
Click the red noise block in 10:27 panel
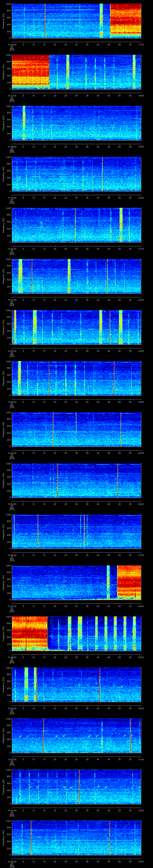(x=129, y=582)
